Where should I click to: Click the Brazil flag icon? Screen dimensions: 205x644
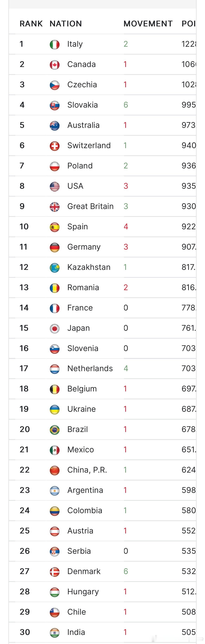coord(54,430)
